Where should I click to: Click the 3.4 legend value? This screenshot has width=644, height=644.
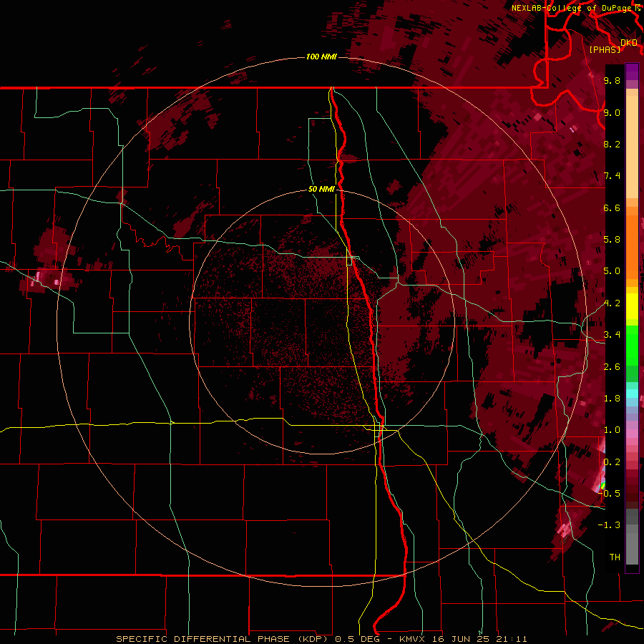pos(612,335)
